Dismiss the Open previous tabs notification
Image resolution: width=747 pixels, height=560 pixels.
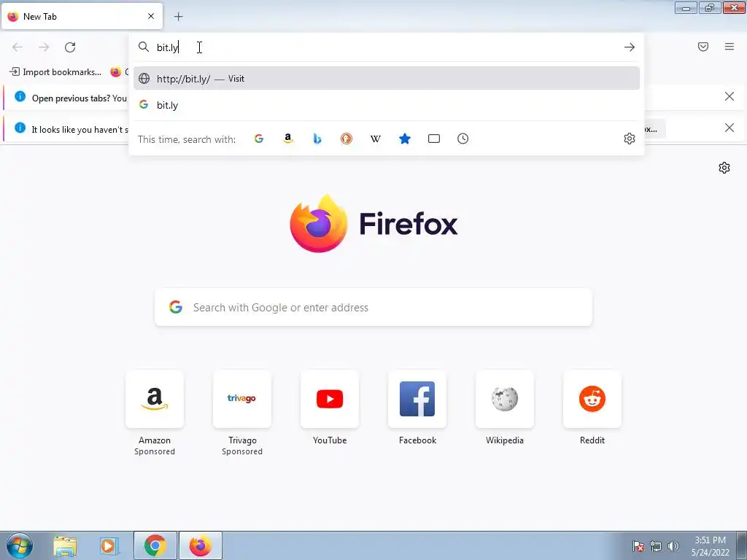pos(729,97)
